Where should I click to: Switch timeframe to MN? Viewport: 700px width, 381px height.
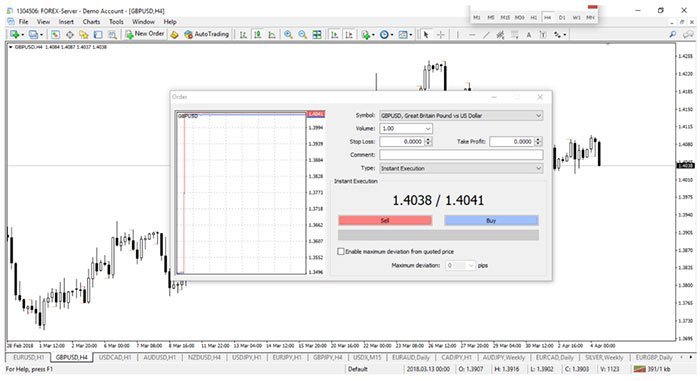click(590, 17)
